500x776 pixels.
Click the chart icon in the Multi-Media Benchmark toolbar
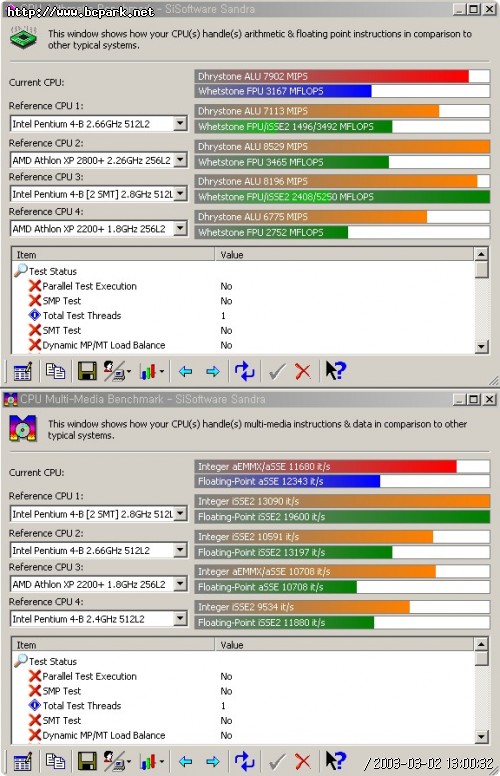click(150, 761)
